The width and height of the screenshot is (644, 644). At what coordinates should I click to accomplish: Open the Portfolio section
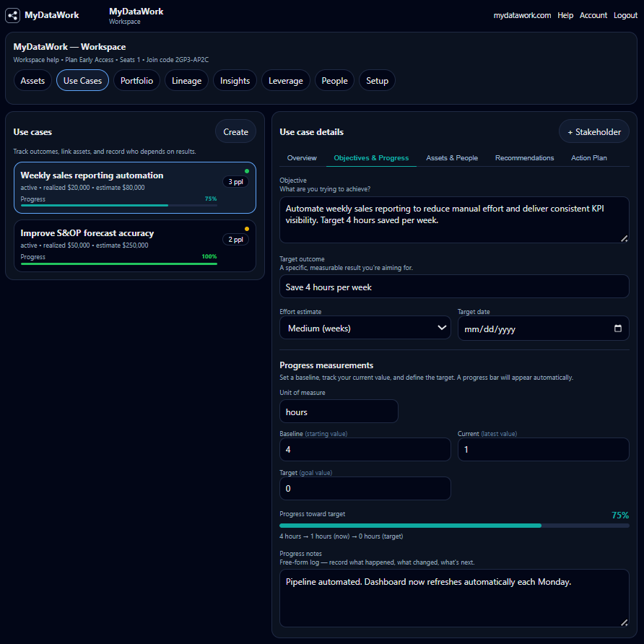tap(136, 81)
